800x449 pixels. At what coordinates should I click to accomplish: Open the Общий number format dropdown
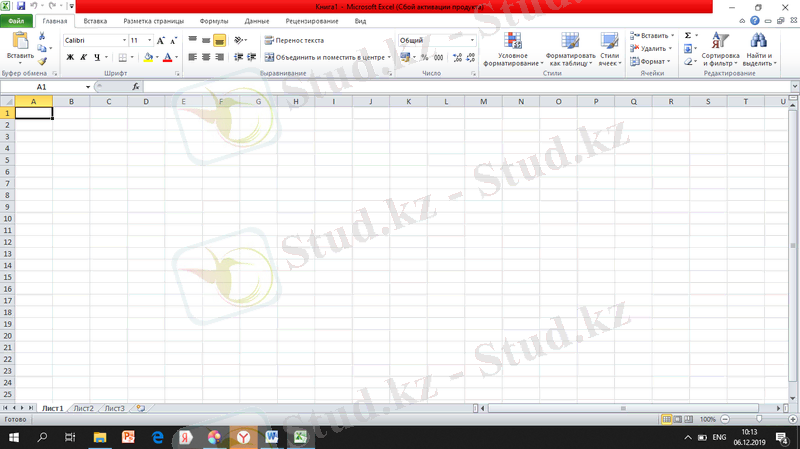472,40
